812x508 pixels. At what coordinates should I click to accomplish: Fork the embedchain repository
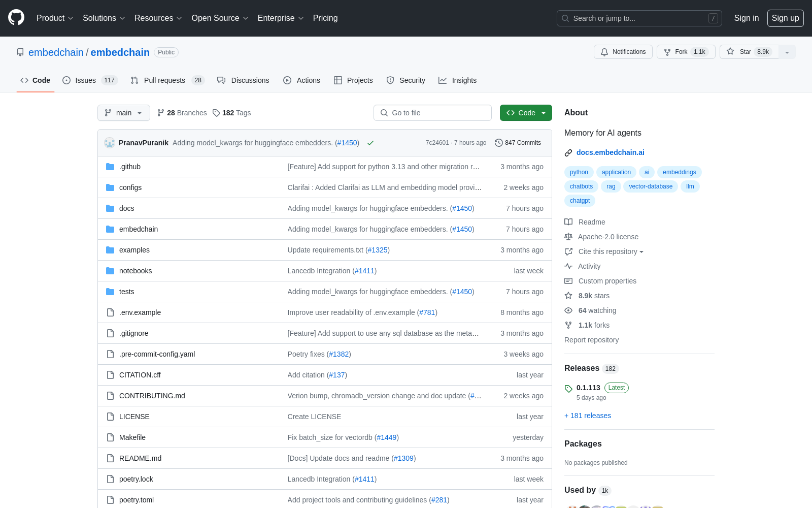tap(686, 52)
